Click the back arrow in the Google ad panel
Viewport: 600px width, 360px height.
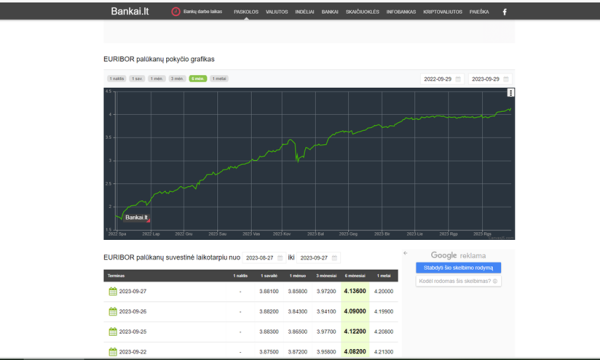click(x=405, y=253)
